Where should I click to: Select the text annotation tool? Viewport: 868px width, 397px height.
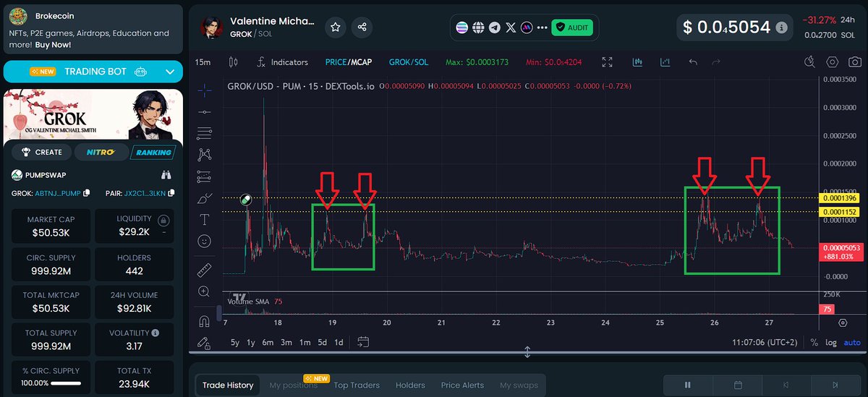(205, 218)
